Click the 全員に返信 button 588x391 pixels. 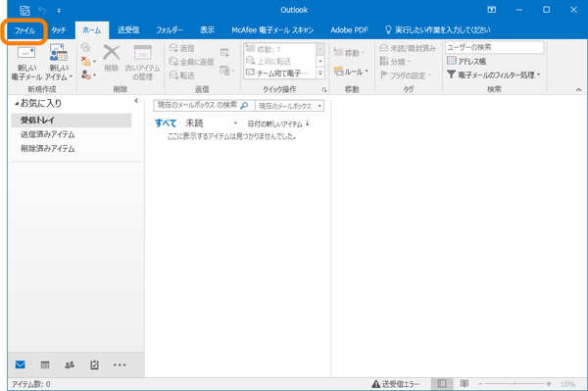coord(192,62)
